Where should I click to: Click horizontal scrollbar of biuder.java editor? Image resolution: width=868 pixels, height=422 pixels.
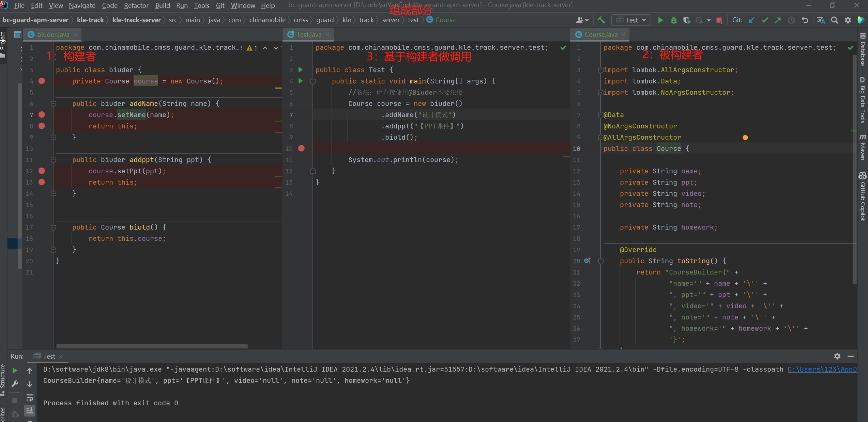pyautogui.click(x=152, y=346)
